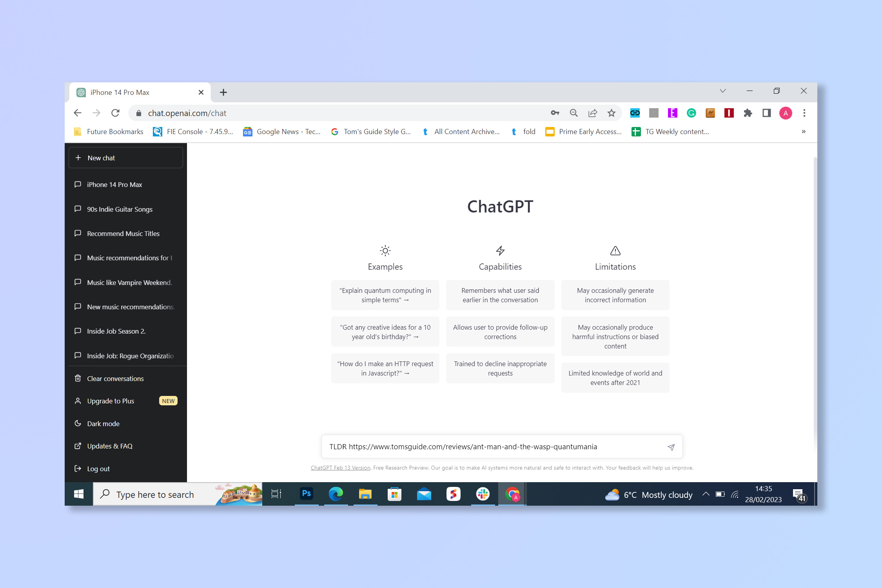This screenshot has width=882, height=588.
Task: Click the New chat button
Action: tap(127, 158)
